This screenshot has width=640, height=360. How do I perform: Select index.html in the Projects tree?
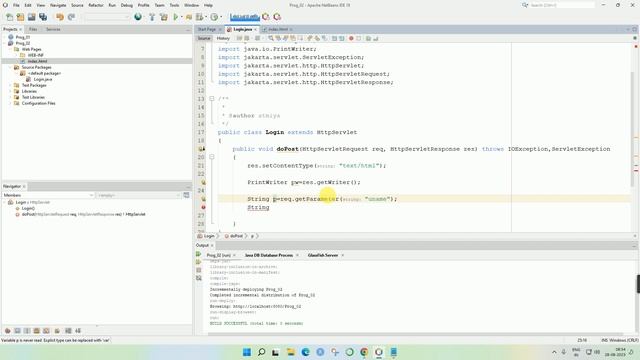(x=37, y=61)
